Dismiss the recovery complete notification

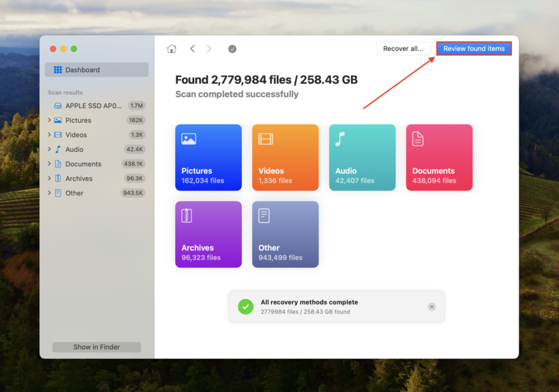(431, 307)
